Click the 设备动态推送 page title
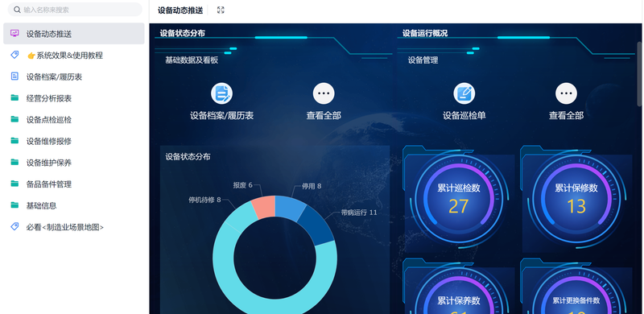Image resolution: width=644 pixels, height=314 pixels. 180,10
